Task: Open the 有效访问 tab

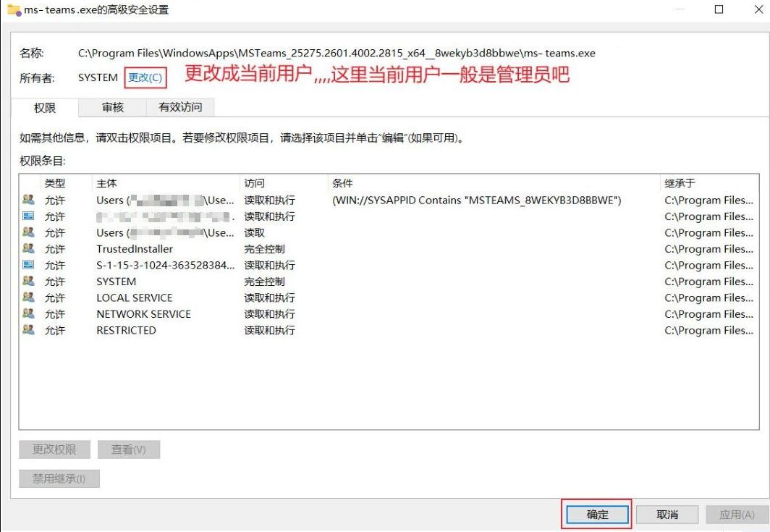Action: point(180,107)
